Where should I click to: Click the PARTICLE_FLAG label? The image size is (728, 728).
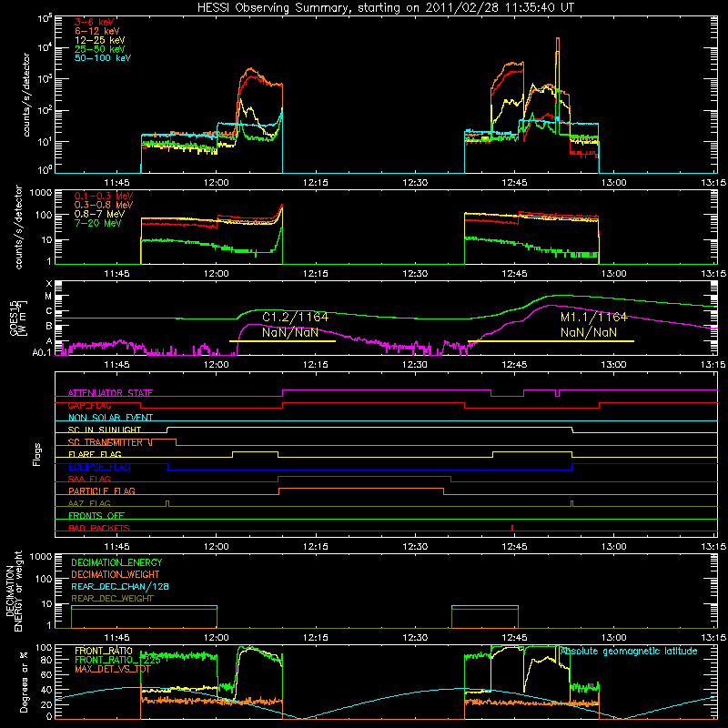click(x=102, y=491)
